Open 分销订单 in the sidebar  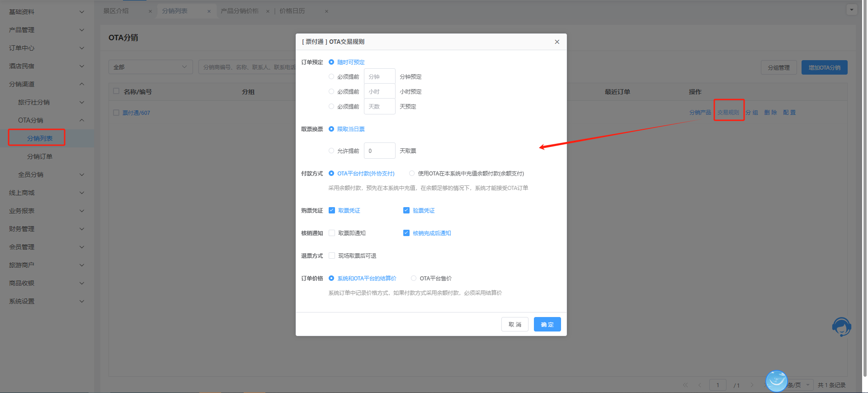[40, 156]
